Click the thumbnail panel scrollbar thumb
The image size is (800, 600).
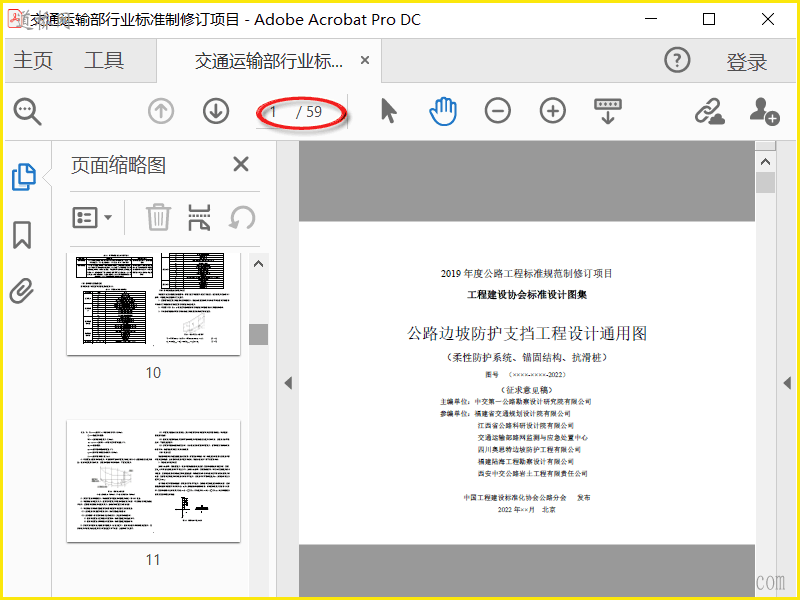pos(259,335)
